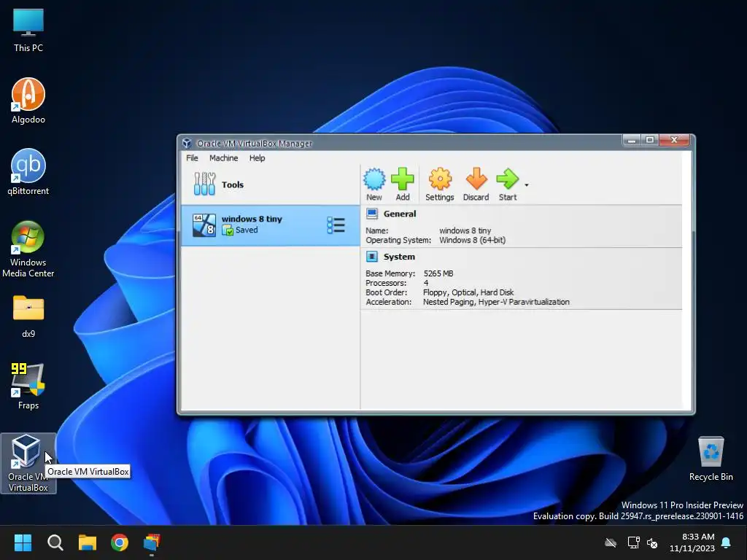Open the windows 8 tiny machine menu icon

tap(336, 225)
